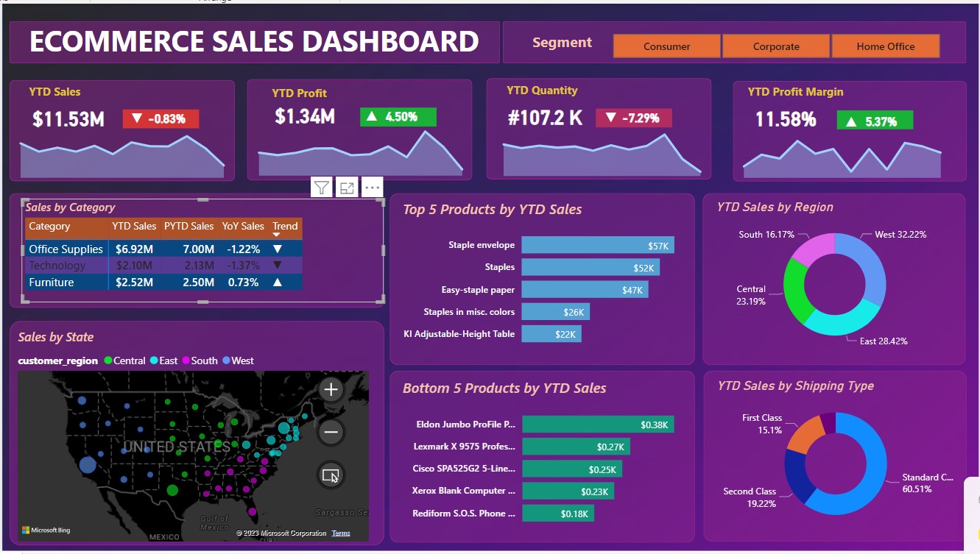Click the map selection tool icon
Image resolution: width=980 pixels, height=554 pixels.
[331, 475]
